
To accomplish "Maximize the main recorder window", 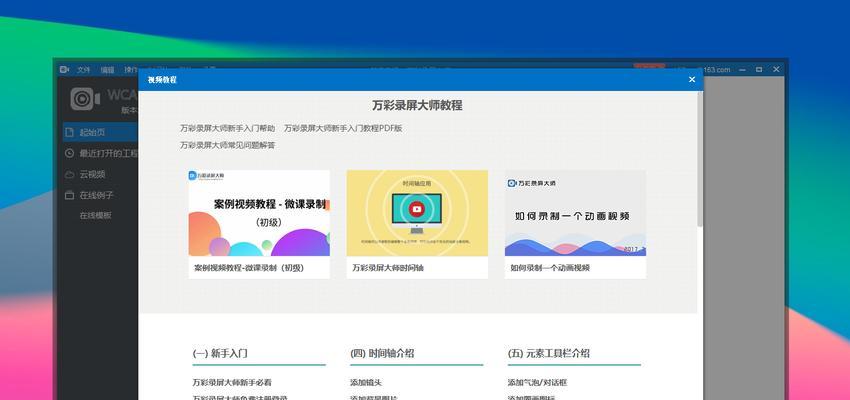I will coord(759,69).
